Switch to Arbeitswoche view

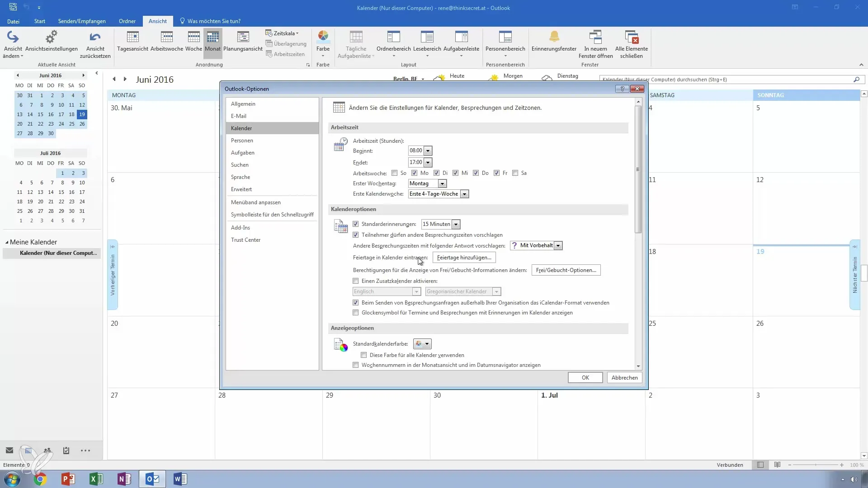pos(167,41)
